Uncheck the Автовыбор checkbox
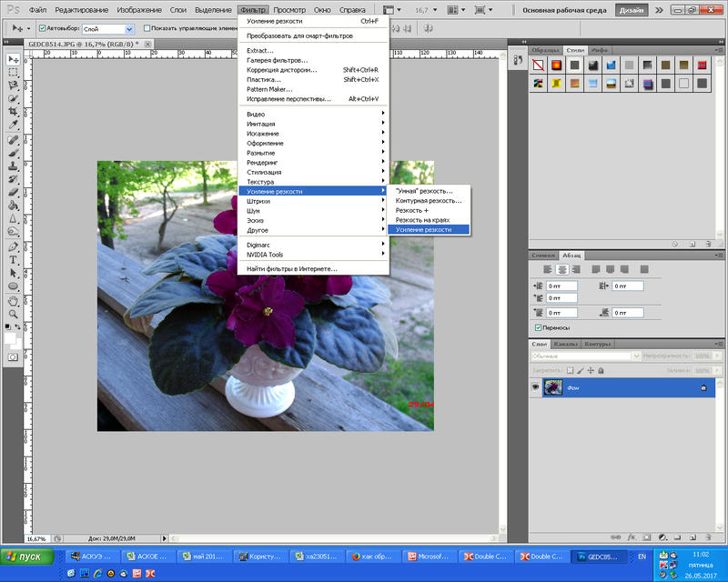This screenshot has width=728, height=582. point(43,29)
